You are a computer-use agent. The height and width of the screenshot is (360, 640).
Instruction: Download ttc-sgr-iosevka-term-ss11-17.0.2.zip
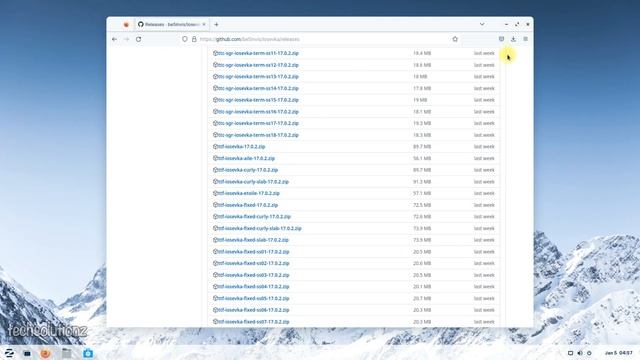click(x=258, y=53)
